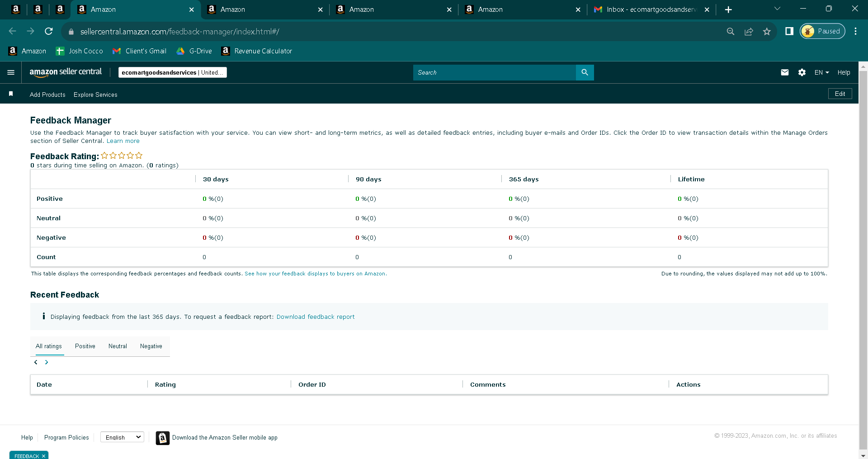868x459 pixels.
Task: Click the Actions column header
Action: (x=688, y=385)
